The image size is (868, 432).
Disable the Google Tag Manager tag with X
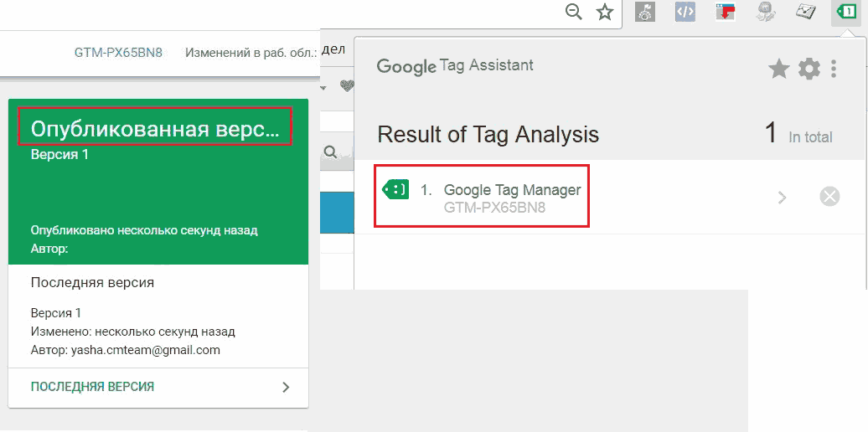click(x=829, y=197)
